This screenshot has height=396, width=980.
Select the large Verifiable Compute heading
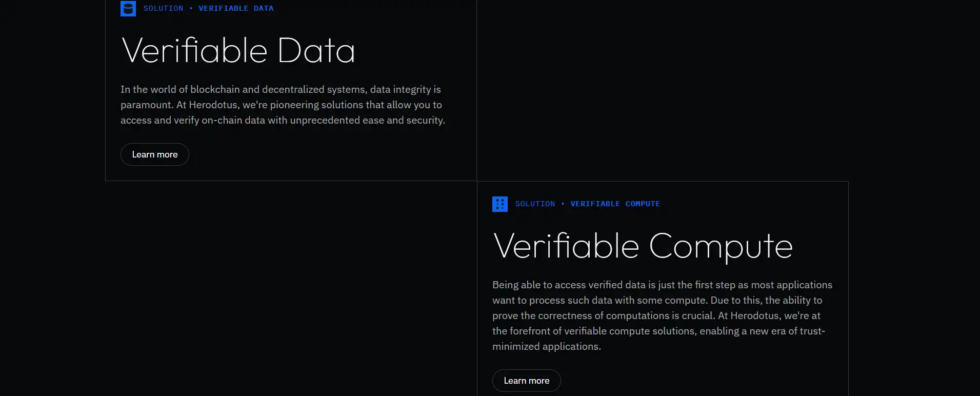point(643,246)
